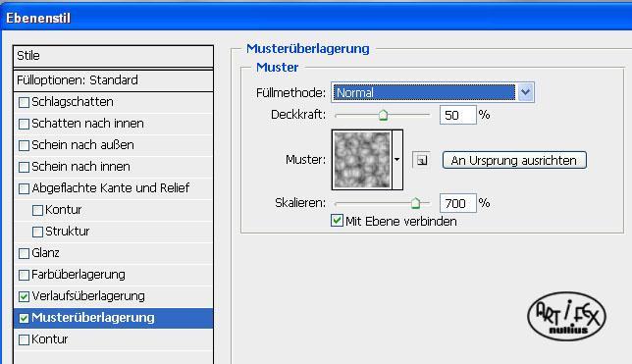
Task: Click the Deckkraft 50 percent field
Action: tap(458, 115)
